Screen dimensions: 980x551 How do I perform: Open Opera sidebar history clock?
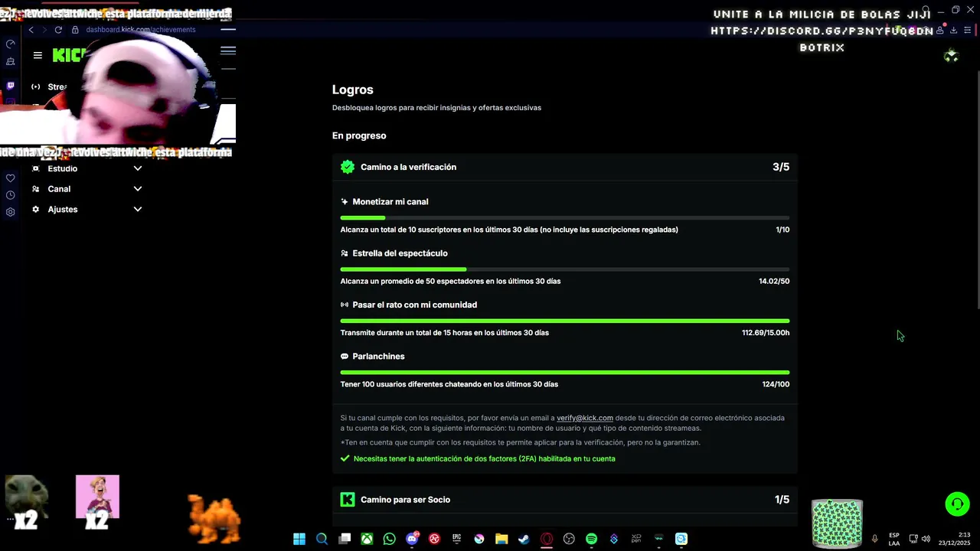10,195
